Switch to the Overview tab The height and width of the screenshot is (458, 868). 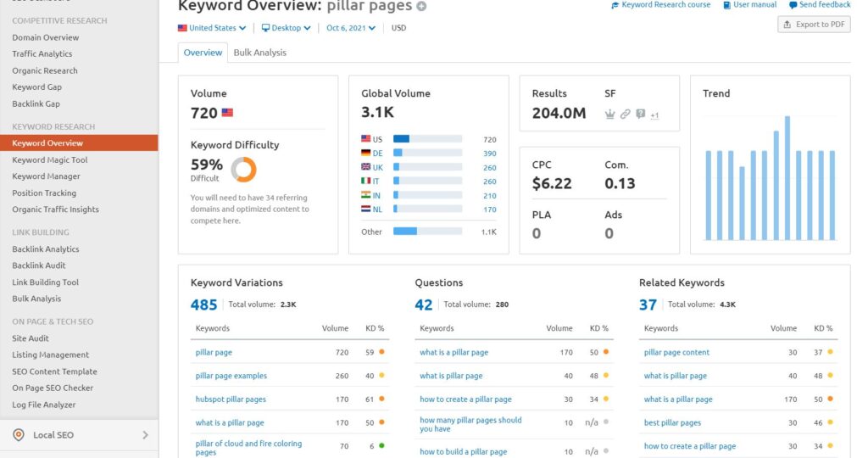203,53
